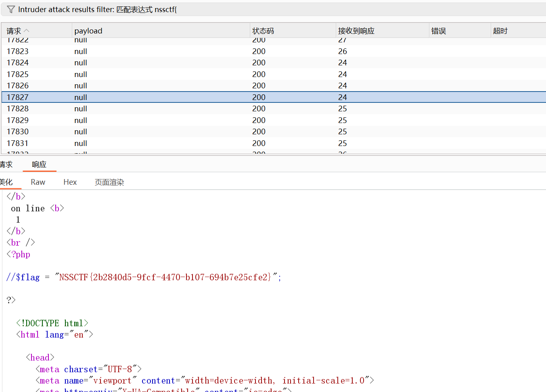
Task: Select the 页面渲染 view tab
Action: 109,182
